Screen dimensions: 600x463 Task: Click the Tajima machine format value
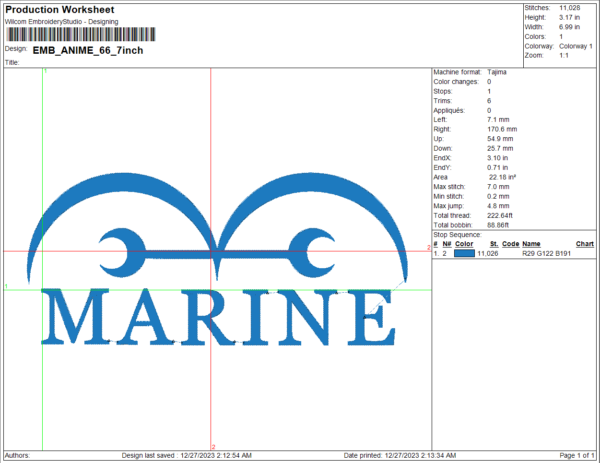pyautogui.click(x=498, y=73)
